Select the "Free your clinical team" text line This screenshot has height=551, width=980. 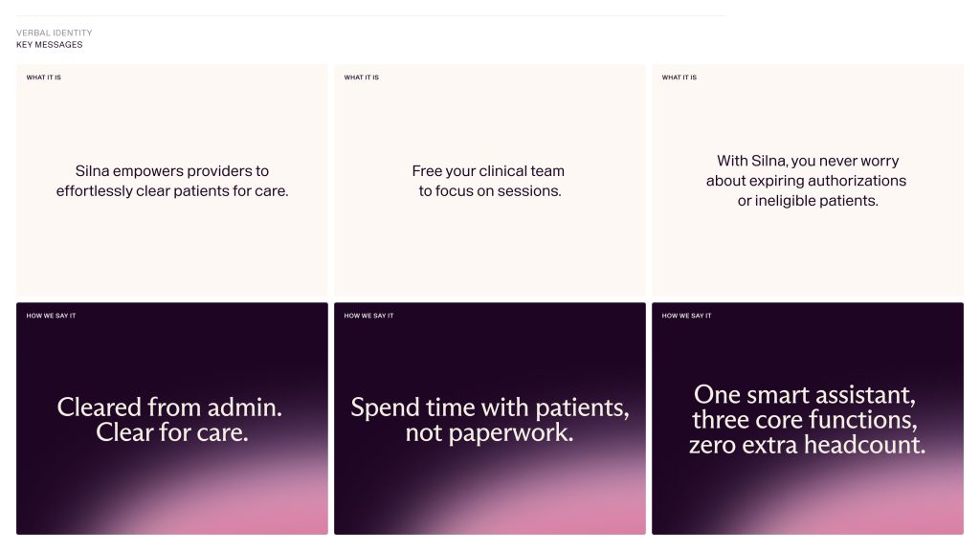(489, 171)
